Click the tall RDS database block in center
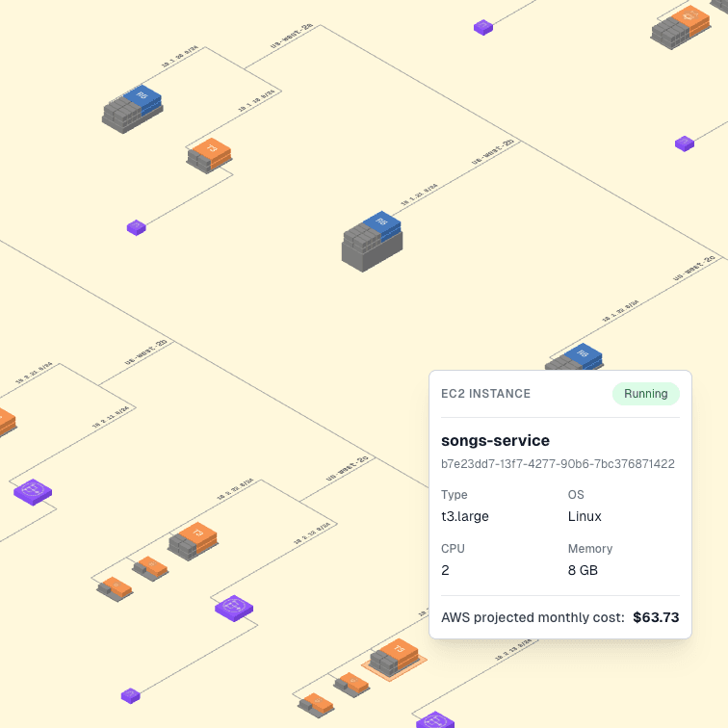This screenshot has height=728, width=728. 372,241
